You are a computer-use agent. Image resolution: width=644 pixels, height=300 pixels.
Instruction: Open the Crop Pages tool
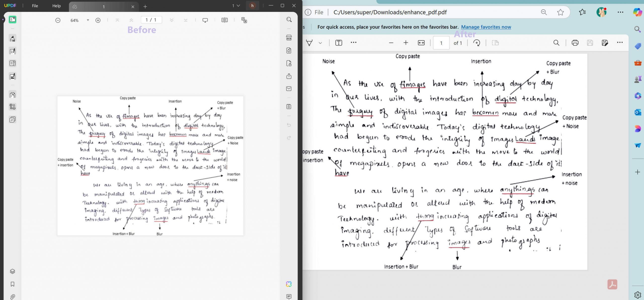point(12,107)
